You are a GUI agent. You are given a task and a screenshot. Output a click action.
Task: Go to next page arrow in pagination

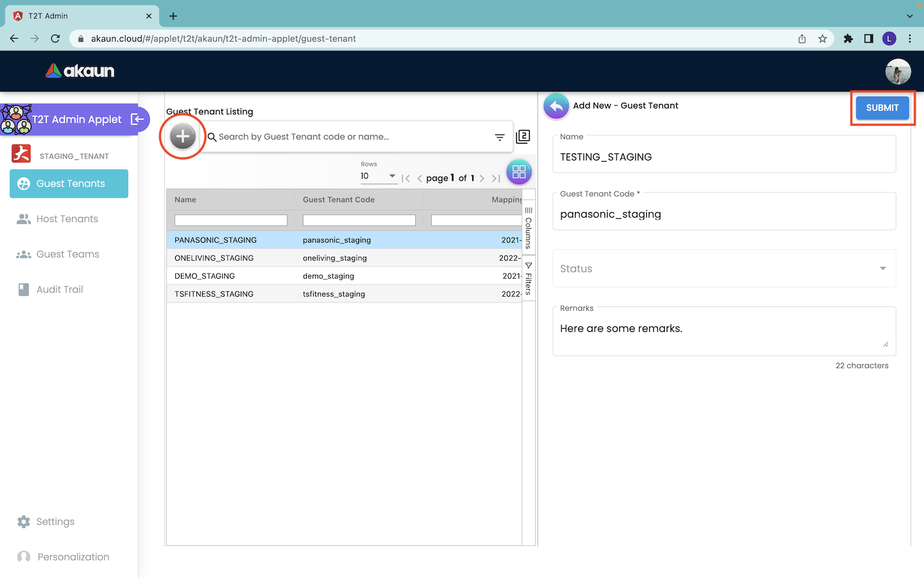482,179
